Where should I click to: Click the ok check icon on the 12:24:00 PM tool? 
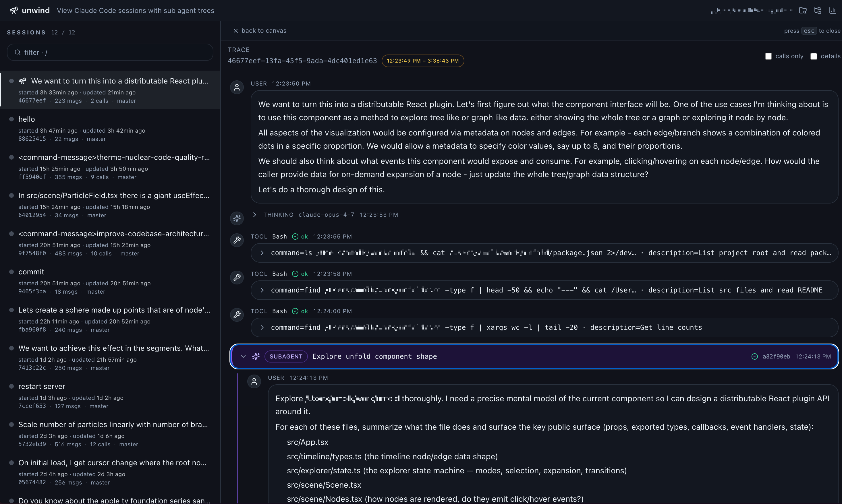[x=295, y=311]
